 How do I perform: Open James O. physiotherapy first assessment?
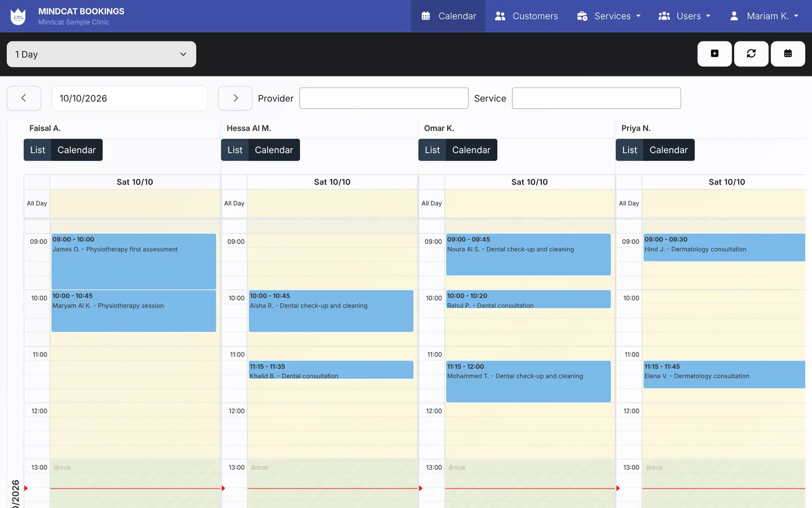[134, 261]
